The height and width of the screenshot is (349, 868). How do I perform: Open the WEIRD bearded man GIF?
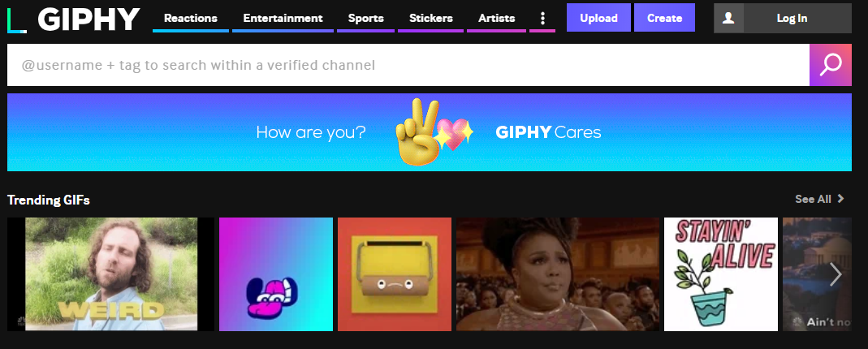(x=110, y=274)
